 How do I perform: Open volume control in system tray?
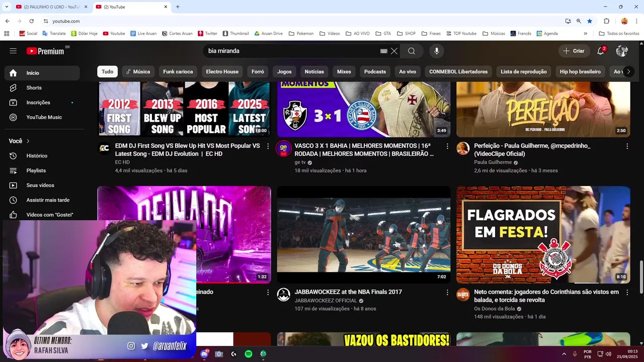(x=608, y=354)
